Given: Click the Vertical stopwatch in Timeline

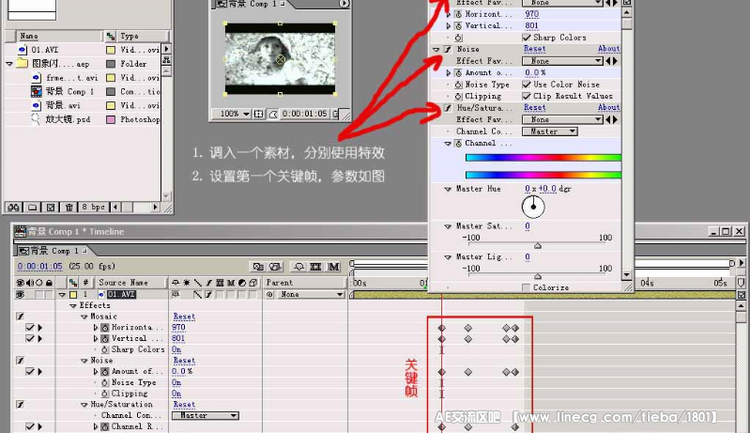Looking at the screenshot, I should pos(105,338).
